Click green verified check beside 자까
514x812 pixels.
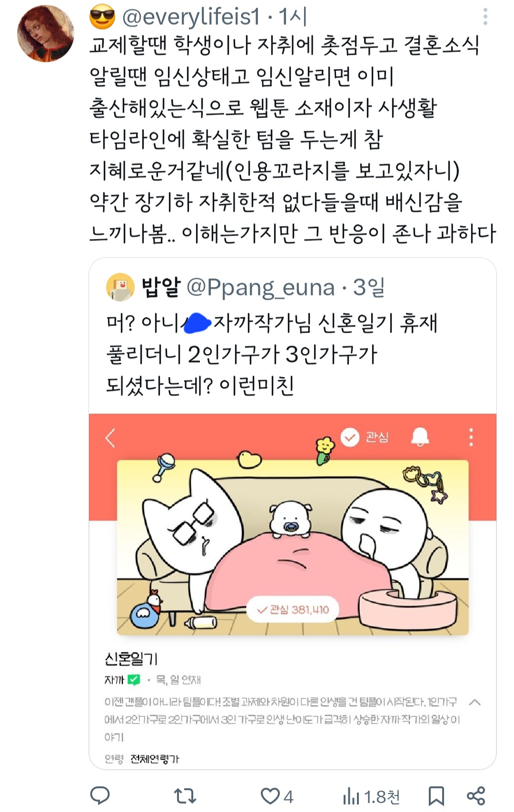[134, 680]
